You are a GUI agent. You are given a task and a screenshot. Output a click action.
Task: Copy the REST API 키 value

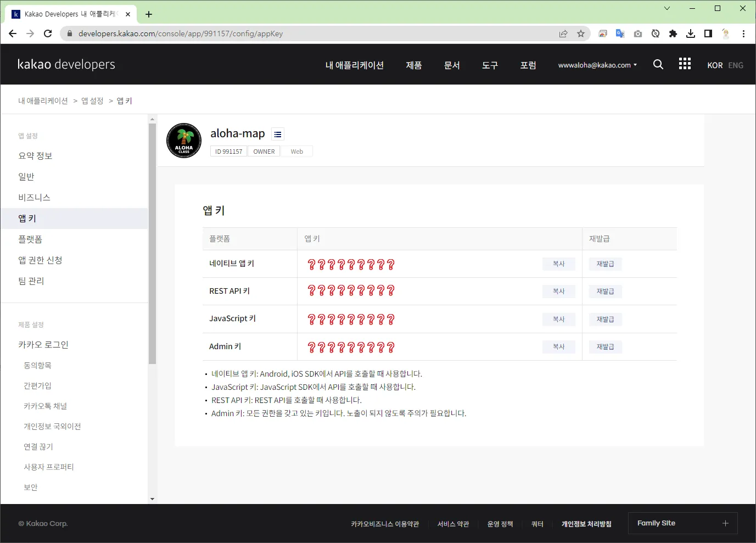click(559, 292)
